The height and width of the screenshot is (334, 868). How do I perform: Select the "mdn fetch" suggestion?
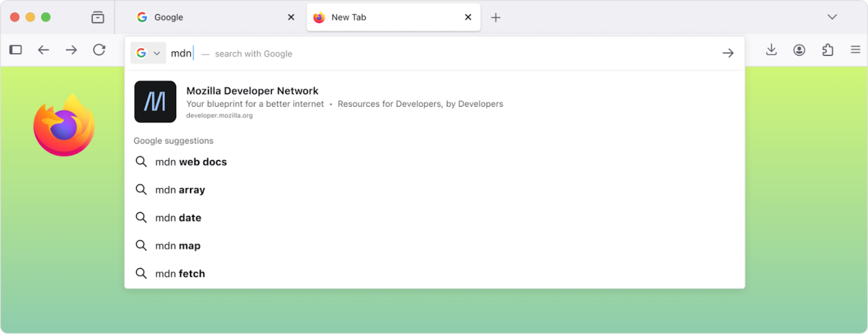click(180, 274)
